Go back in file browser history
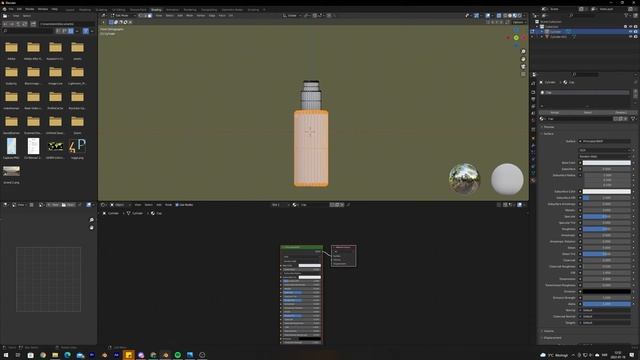Viewport: 640px width, 360px height. [x=6, y=24]
